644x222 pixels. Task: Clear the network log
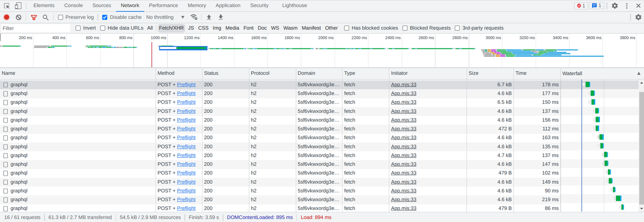click(x=19, y=17)
